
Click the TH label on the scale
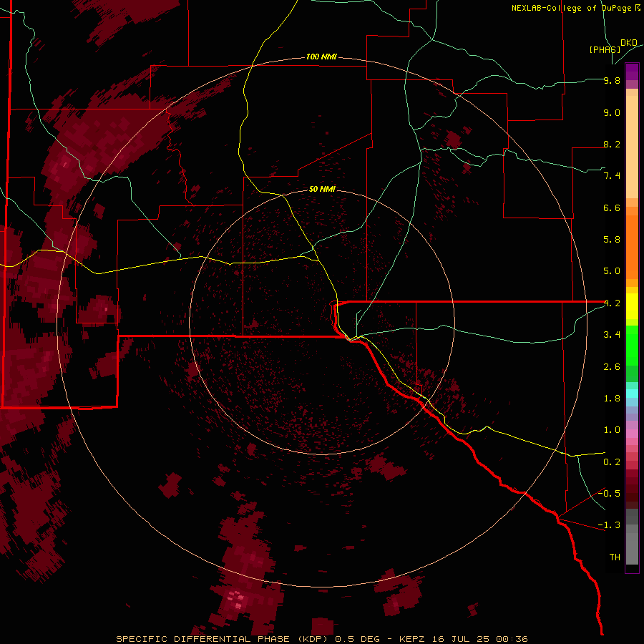point(615,557)
